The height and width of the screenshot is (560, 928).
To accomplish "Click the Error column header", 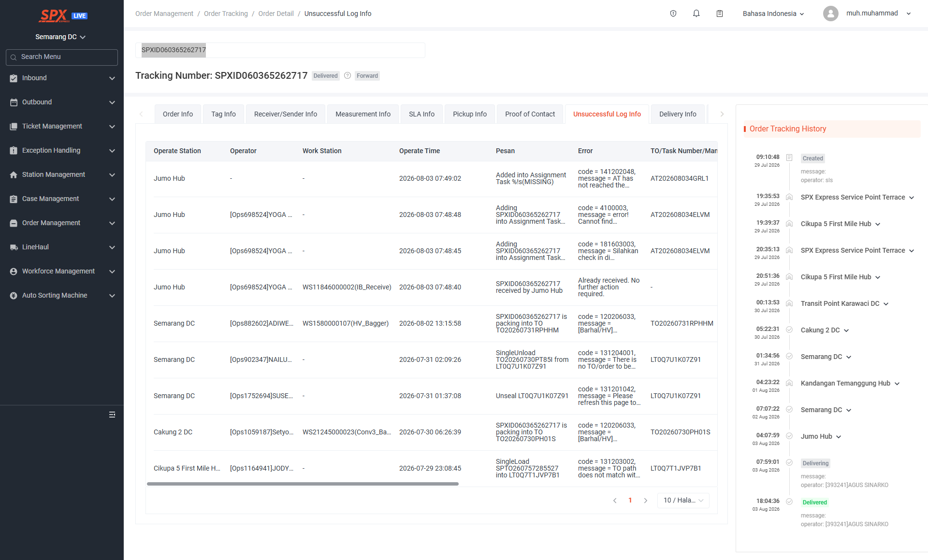I will pyautogui.click(x=585, y=151).
